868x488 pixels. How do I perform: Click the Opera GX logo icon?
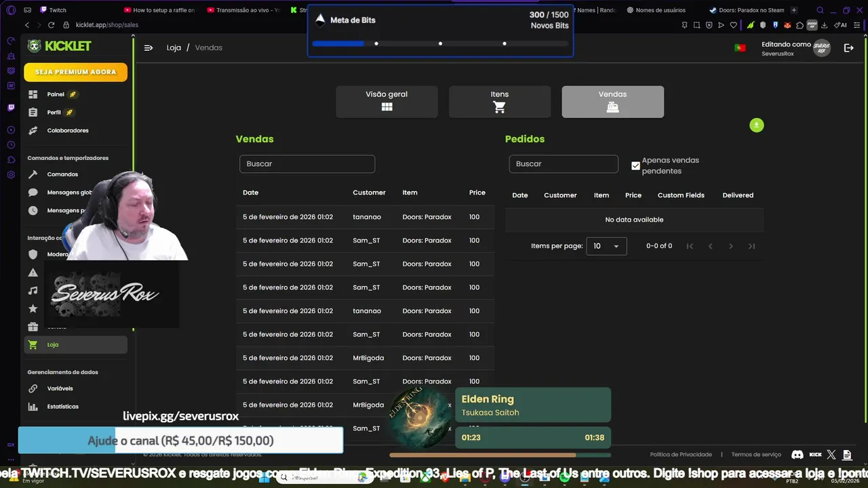tap(11, 10)
